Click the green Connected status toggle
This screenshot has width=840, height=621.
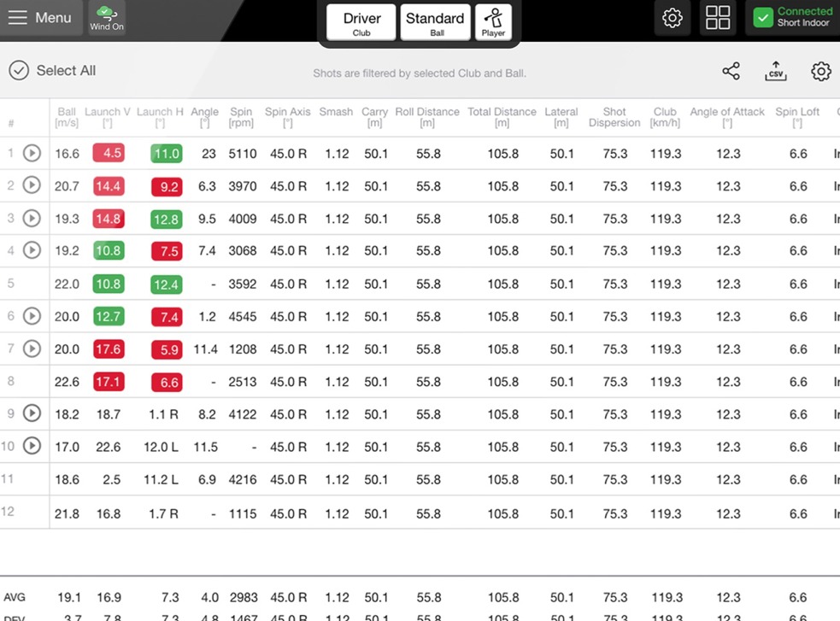pos(764,17)
